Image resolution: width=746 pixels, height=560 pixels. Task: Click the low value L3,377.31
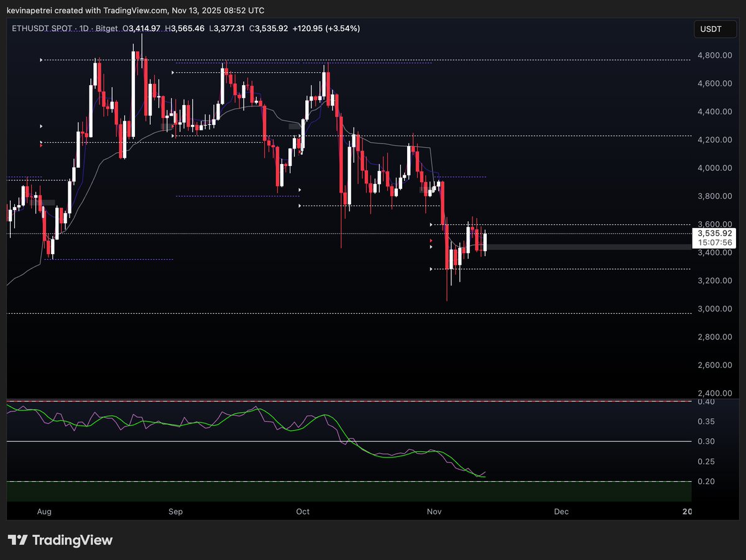tap(228, 29)
